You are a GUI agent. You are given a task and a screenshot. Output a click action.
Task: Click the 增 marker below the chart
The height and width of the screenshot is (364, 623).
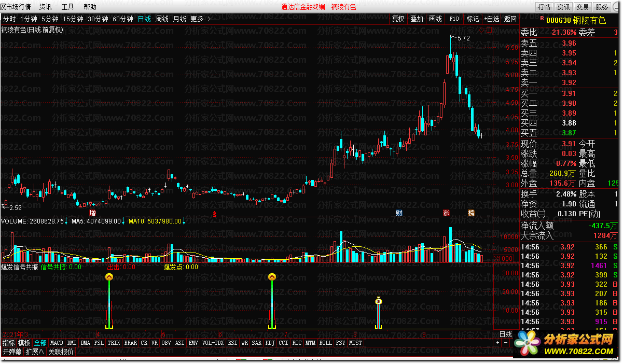[x=92, y=213]
